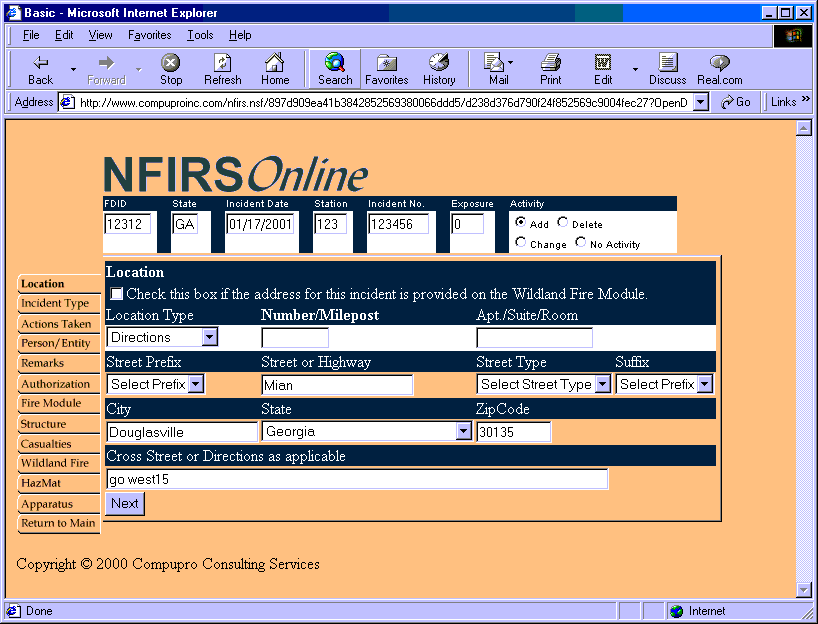Click the Street or Highway field

337,385
